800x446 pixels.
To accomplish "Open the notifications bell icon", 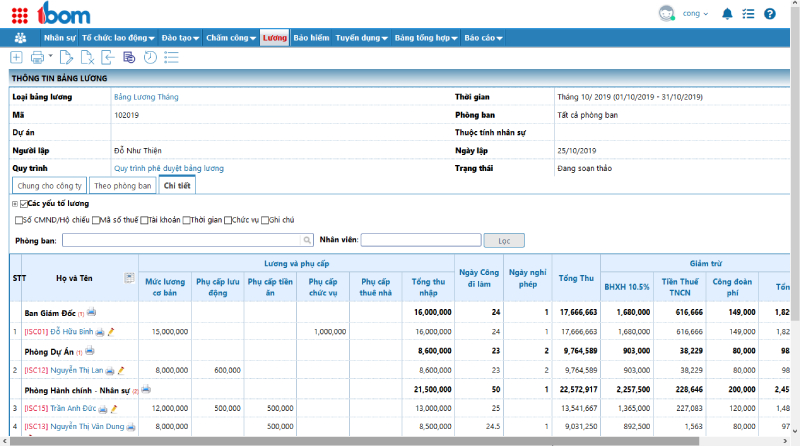I will click(727, 14).
